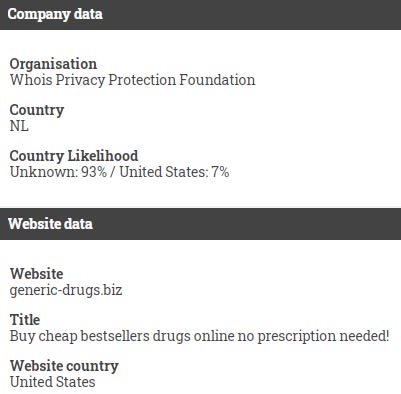Click the Company data section header
Screen dimensions: 401x394
coord(200,15)
